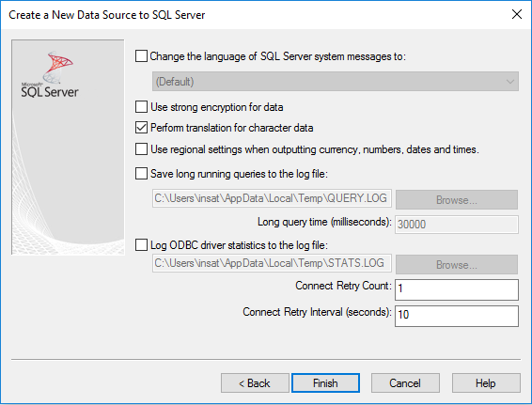The height and width of the screenshot is (405, 532).
Task: Click the SQL Server logo image
Action: (x=50, y=75)
